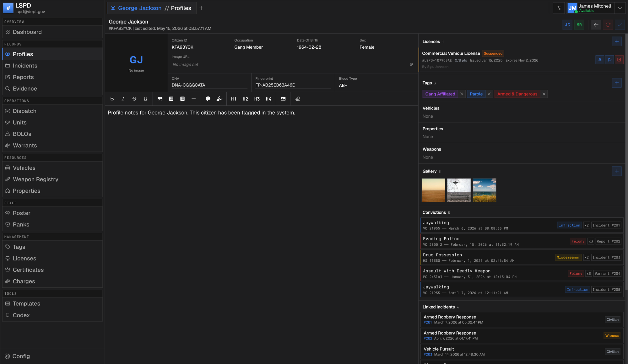Revoke the Commercial Vehicle License
This screenshot has height=364, width=628.
tap(619, 60)
